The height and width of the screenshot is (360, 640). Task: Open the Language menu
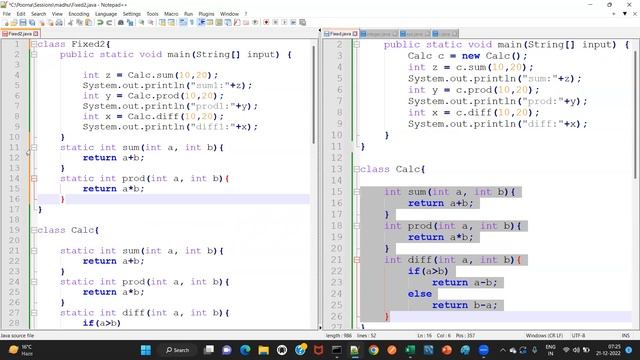pyautogui.click(x=106, y=14)
